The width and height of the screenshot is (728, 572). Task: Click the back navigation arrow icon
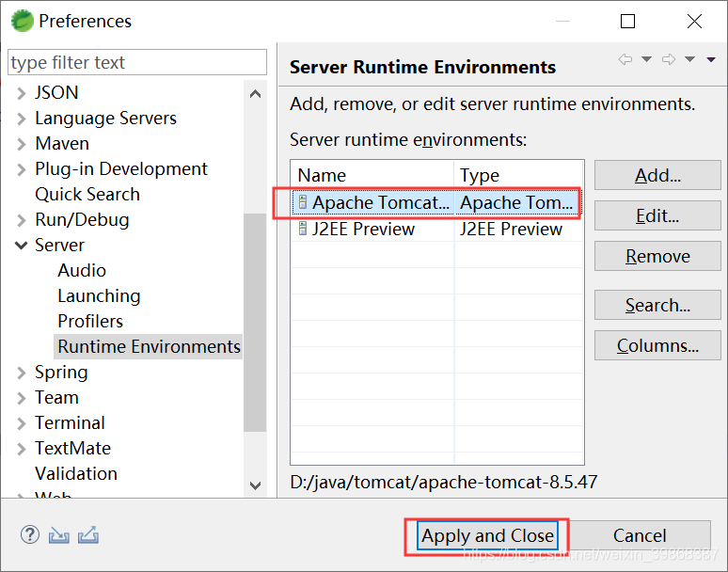(625, 59)
